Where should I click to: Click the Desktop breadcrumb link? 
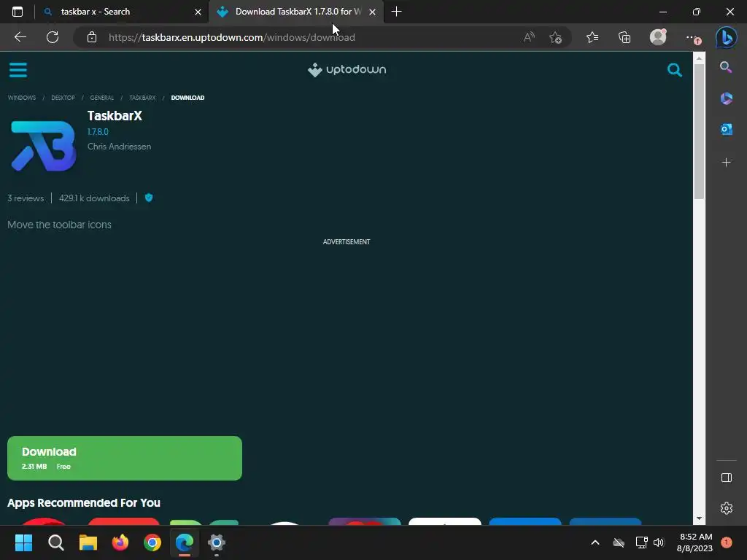pos(63,98)
